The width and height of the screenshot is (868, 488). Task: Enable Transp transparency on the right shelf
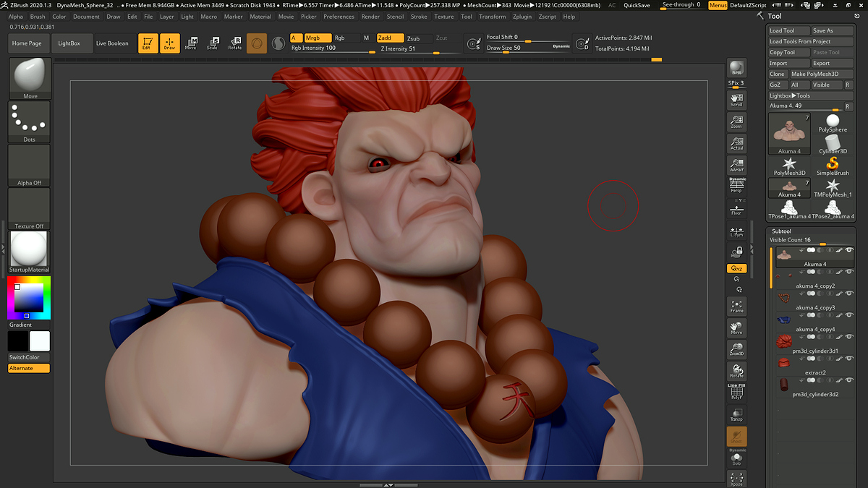click(x=736, y=413)
